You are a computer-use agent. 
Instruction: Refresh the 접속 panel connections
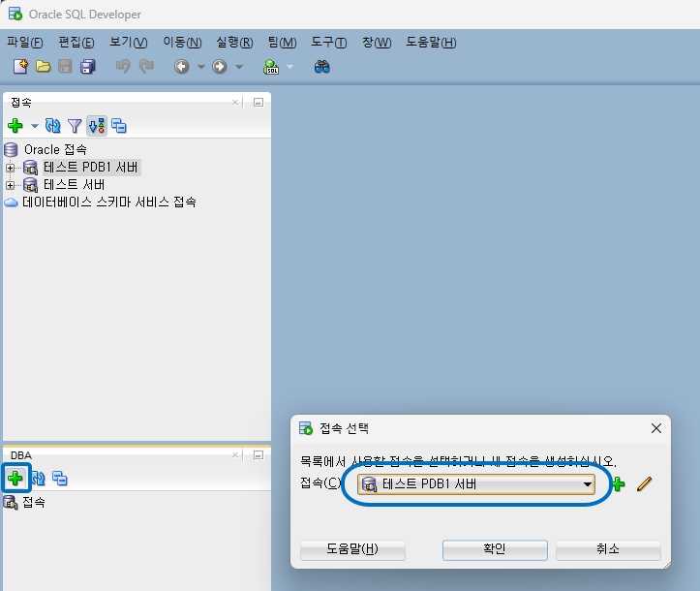(52, 126)
